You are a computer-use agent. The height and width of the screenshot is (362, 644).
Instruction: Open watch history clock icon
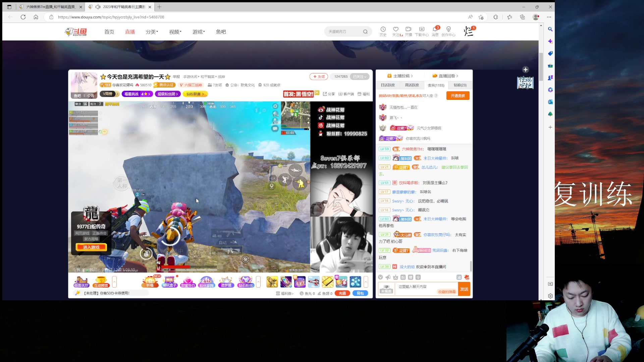[x=383, y=29]
